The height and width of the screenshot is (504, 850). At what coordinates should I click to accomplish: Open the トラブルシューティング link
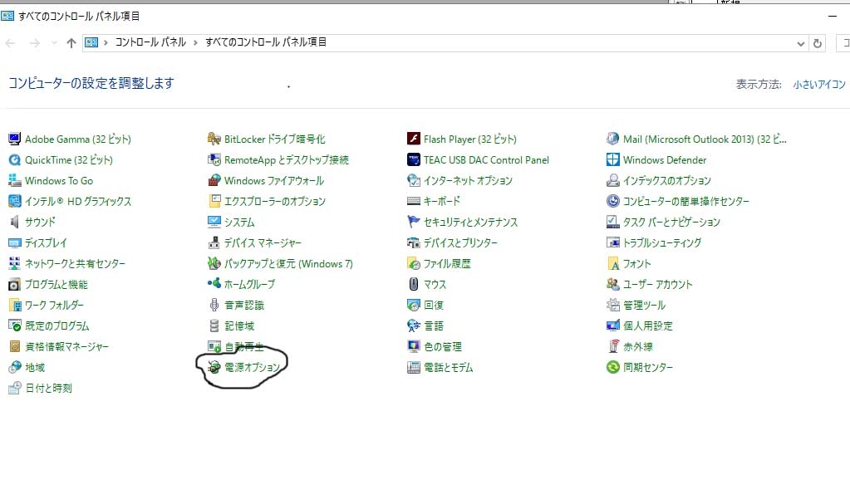pyautogui.click(x=662, y=242)
